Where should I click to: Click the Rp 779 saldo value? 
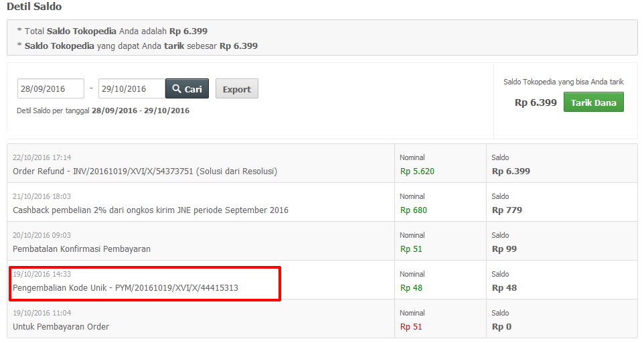[507, 210]
